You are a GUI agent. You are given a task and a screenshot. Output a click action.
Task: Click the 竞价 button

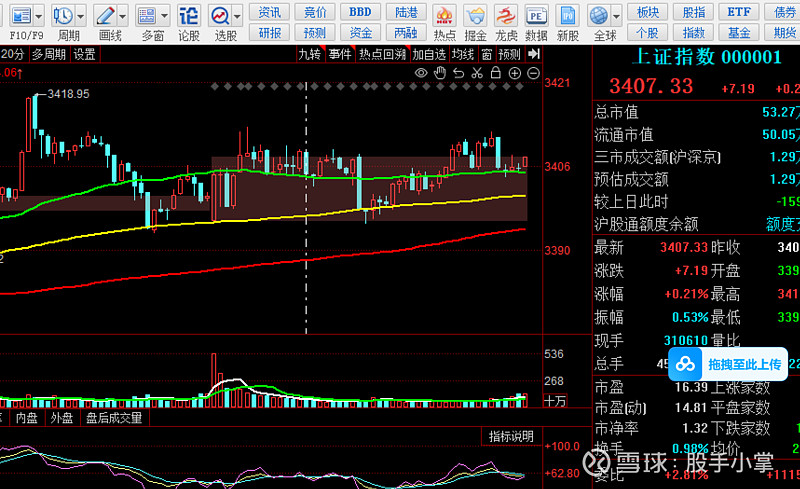[315, 12]
